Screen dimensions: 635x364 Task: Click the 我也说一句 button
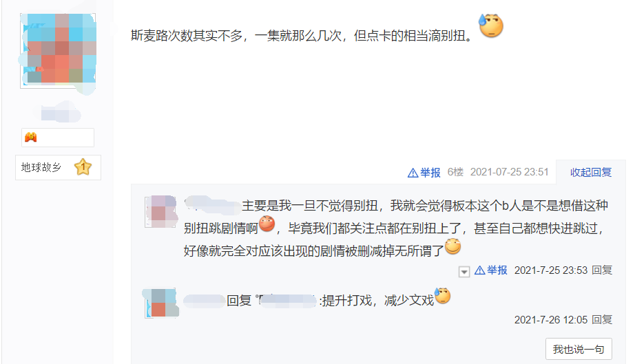(579, 349)
